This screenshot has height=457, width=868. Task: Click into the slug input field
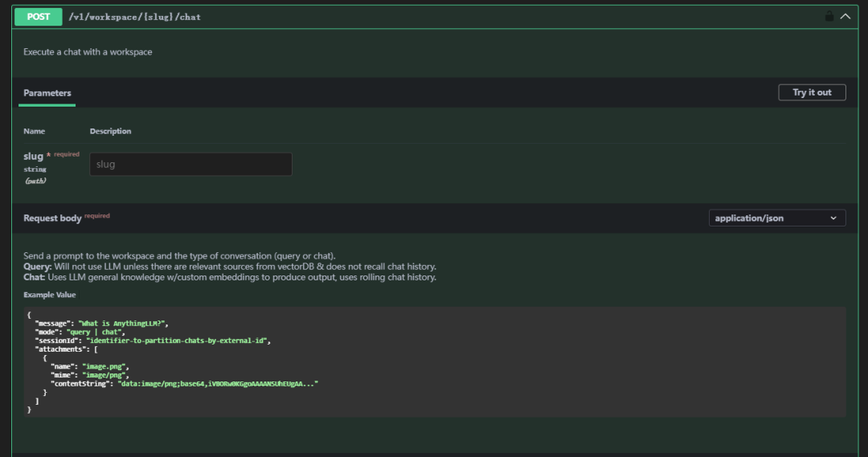click(190, 165)
